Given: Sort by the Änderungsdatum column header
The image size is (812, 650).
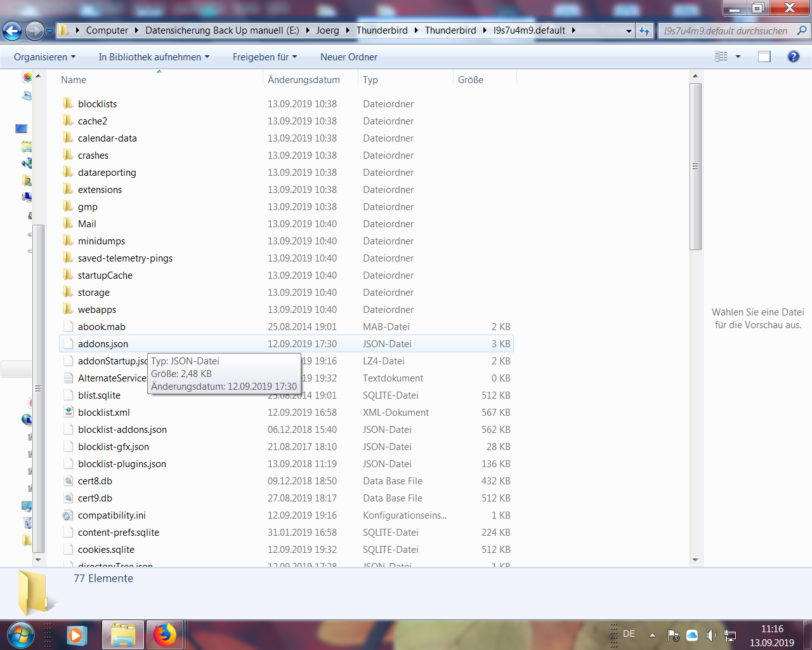Looking at the screenshot, I should click(x=304, y=80).
